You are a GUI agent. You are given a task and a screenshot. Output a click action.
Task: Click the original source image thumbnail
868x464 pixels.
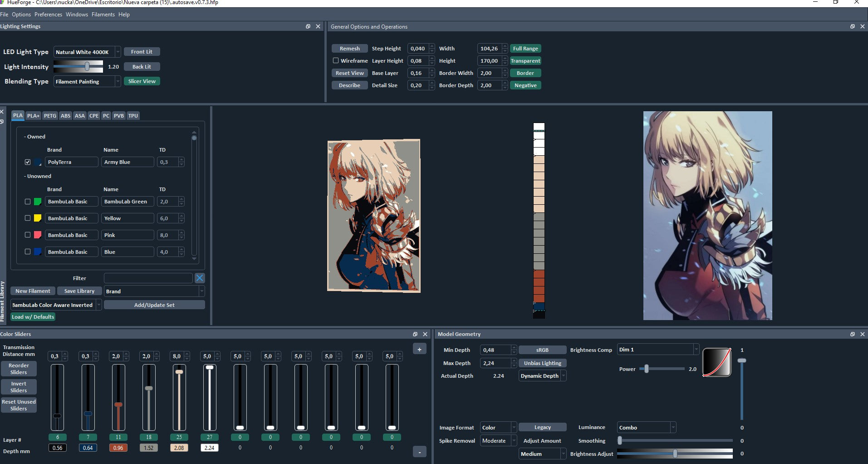pos(707,216)
